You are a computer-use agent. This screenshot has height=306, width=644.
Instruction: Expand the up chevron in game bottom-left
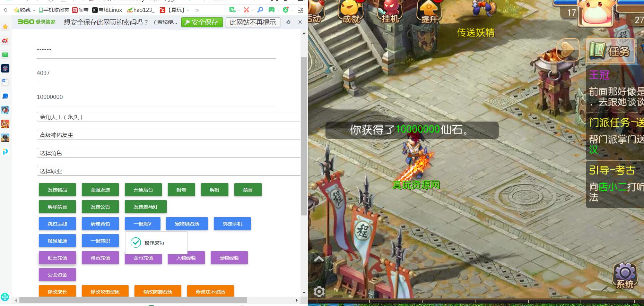point(319,259)
